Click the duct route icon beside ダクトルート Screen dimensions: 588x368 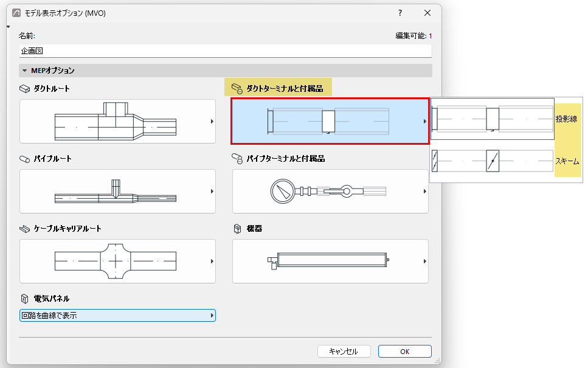(x=24, y=89)
